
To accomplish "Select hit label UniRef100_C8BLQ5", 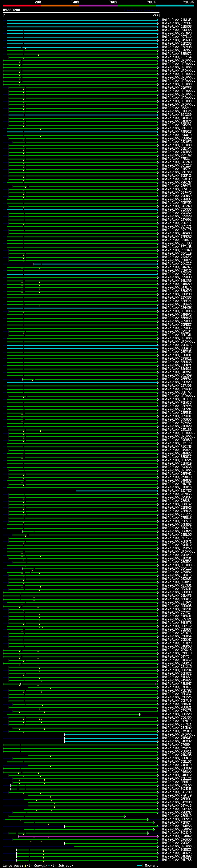I will click(x=177, y=535).
